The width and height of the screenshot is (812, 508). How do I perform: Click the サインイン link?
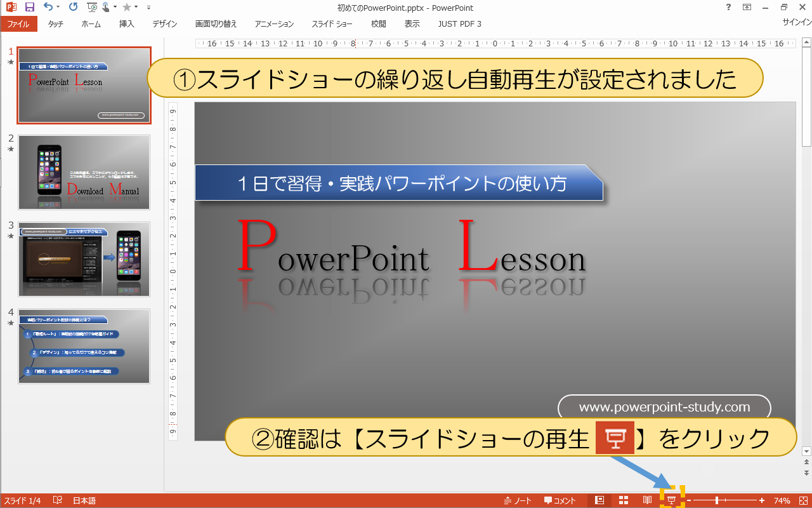pos(797,22)
